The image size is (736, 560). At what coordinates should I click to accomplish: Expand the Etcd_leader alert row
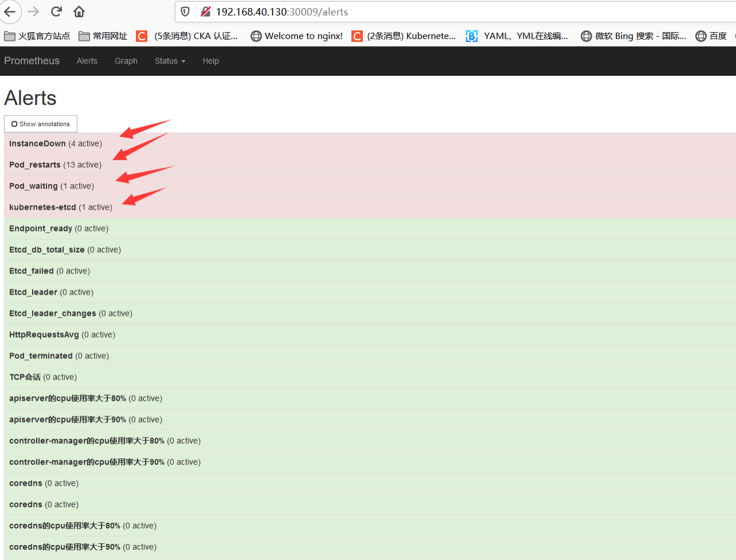(x=370, y=292)
